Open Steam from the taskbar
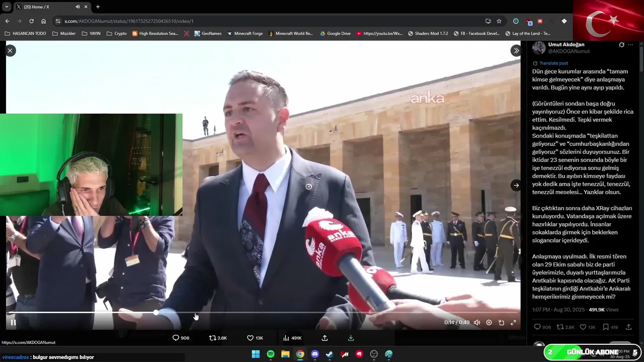Viewport: 644px width, 362px height. [x=330, y=354]
